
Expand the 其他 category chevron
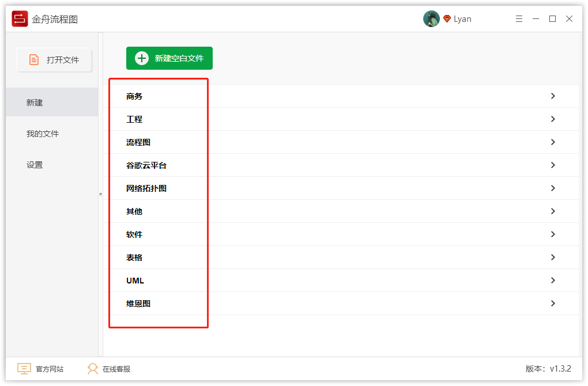pyautogui.click(x=553, y=211)
